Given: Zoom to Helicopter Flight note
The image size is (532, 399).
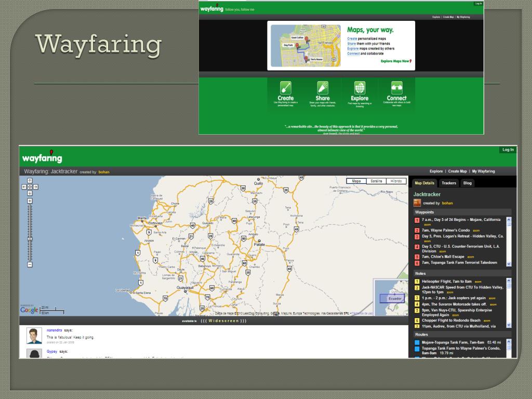Looking at the screenshot, I should 478,282.
